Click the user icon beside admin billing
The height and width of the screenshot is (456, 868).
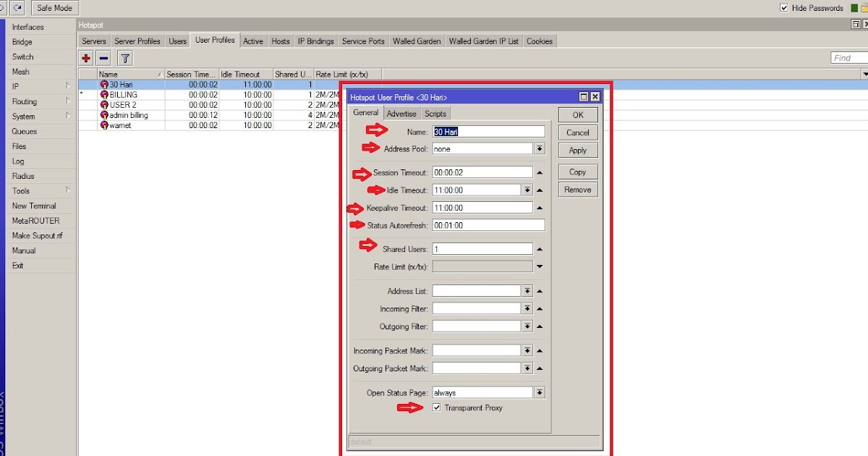103,115
